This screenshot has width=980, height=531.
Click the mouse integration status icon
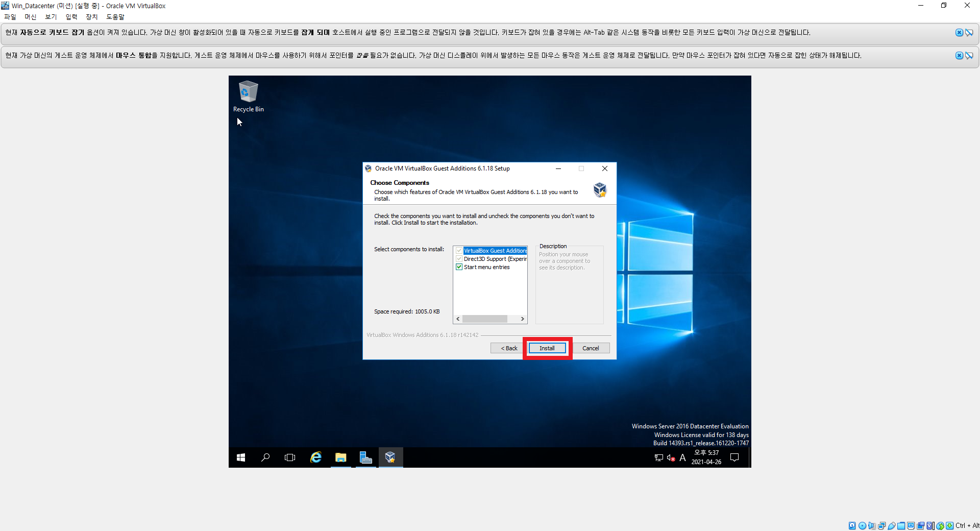coord(940,525)
